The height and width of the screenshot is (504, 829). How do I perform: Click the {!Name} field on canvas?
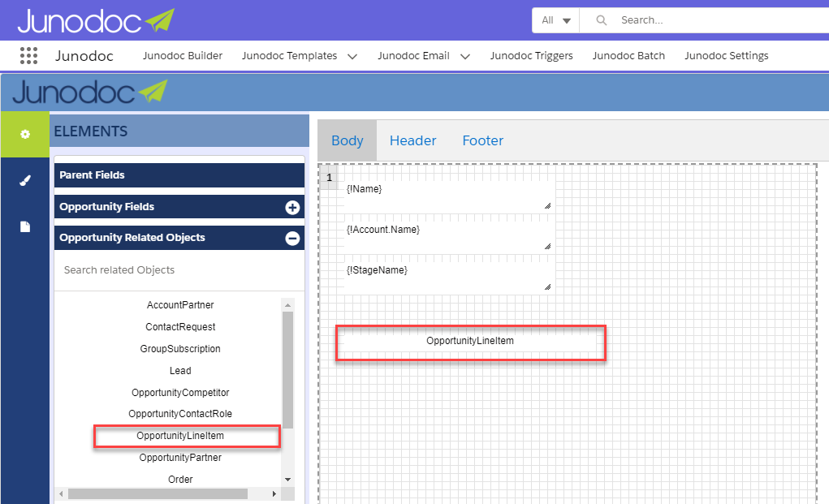[449, 196]
